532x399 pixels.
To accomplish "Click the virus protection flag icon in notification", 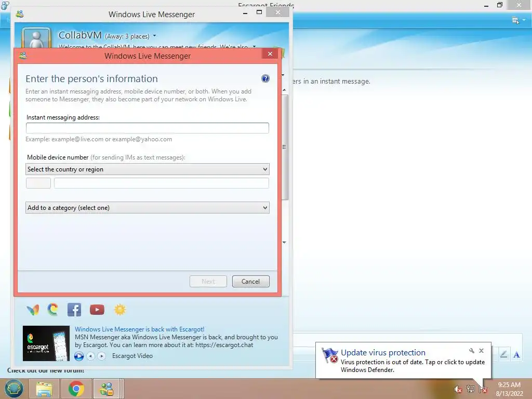I will click(330, 355).
